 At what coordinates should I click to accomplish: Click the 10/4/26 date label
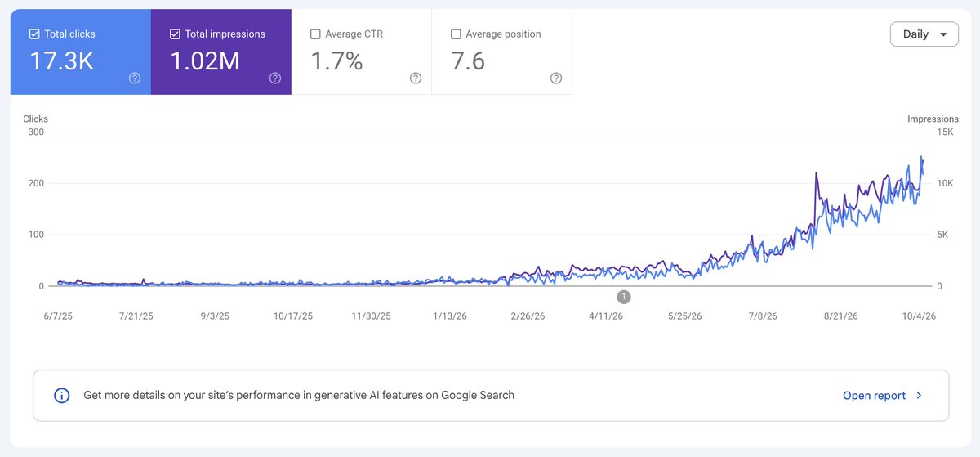point(919,316)
